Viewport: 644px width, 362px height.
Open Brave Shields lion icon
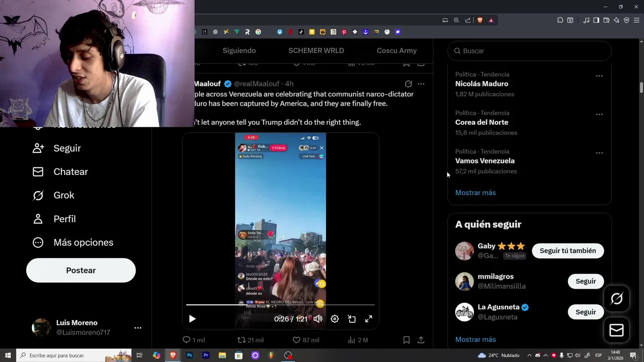coord(480,20)
